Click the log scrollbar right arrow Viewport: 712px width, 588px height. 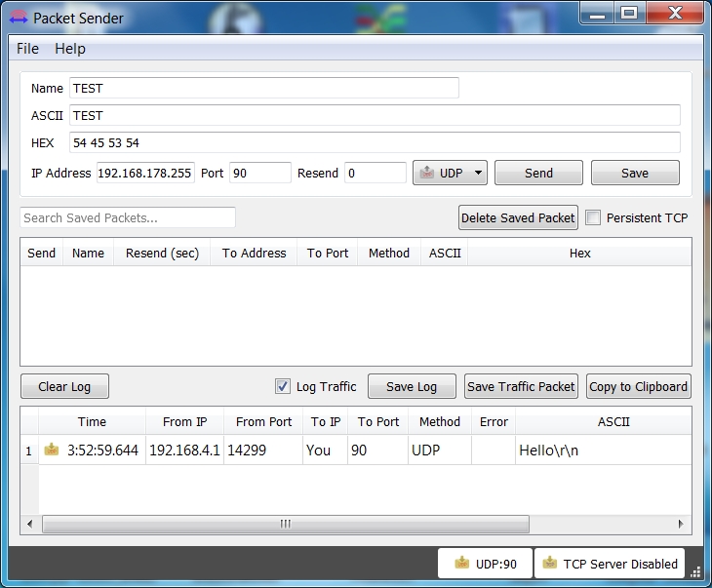[x=681, y=524]
